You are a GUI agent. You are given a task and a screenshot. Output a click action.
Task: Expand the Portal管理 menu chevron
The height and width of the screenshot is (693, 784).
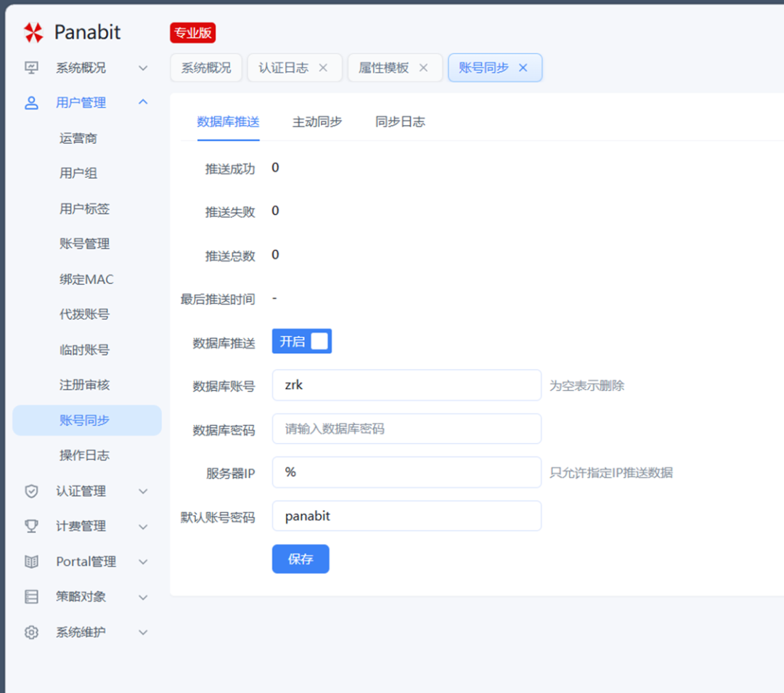pyautogui.click(x=143, y=562)
